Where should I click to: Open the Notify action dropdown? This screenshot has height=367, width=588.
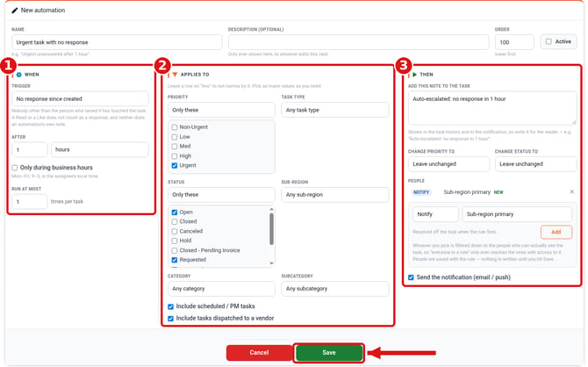click(x=436, y=214)
